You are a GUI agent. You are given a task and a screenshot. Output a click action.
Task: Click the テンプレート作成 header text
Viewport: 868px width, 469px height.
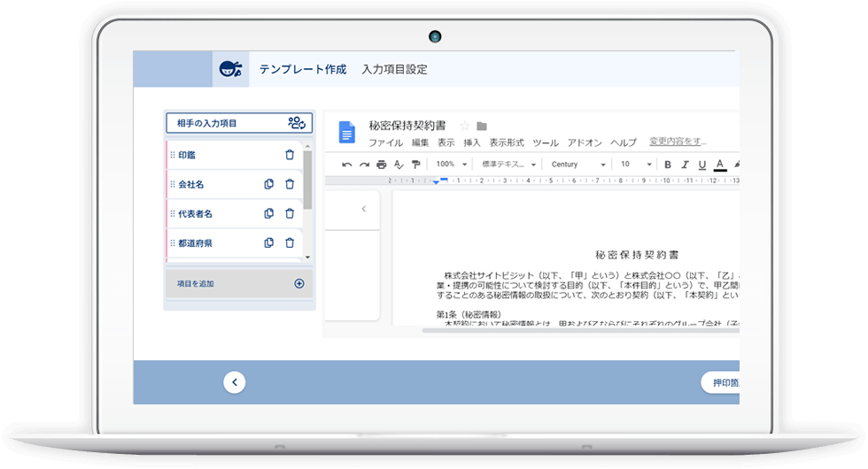pos(303,69)
